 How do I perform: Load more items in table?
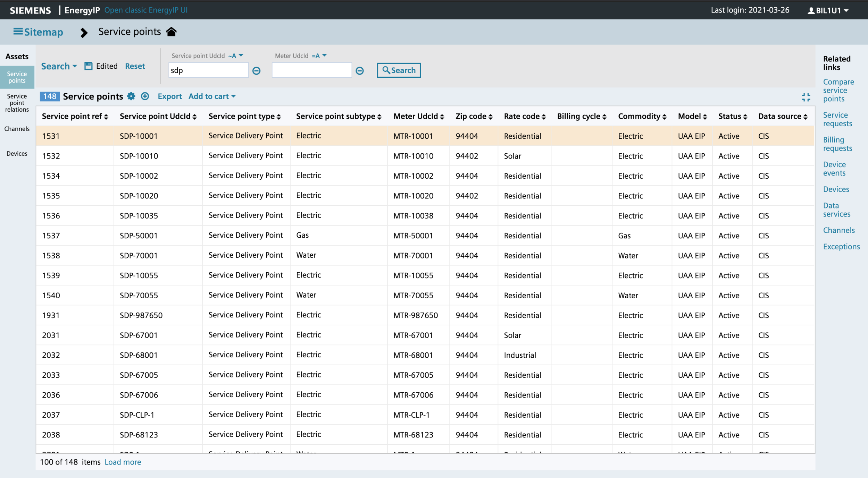click(123, 462)
